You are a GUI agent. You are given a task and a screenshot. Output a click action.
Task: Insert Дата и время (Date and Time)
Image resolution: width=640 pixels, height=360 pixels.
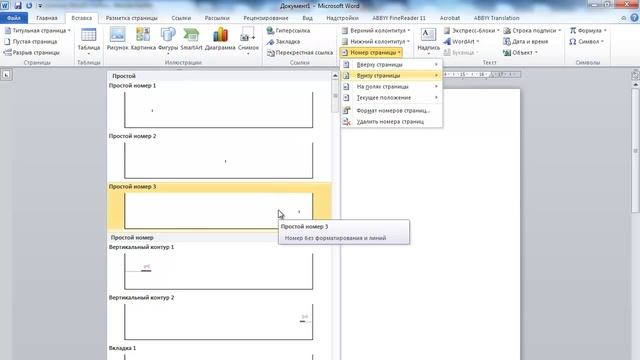tap(525, 42)
